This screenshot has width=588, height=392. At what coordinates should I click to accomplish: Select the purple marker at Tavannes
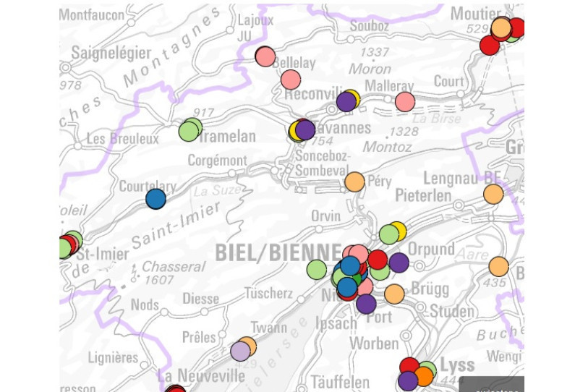pos(305,129)
